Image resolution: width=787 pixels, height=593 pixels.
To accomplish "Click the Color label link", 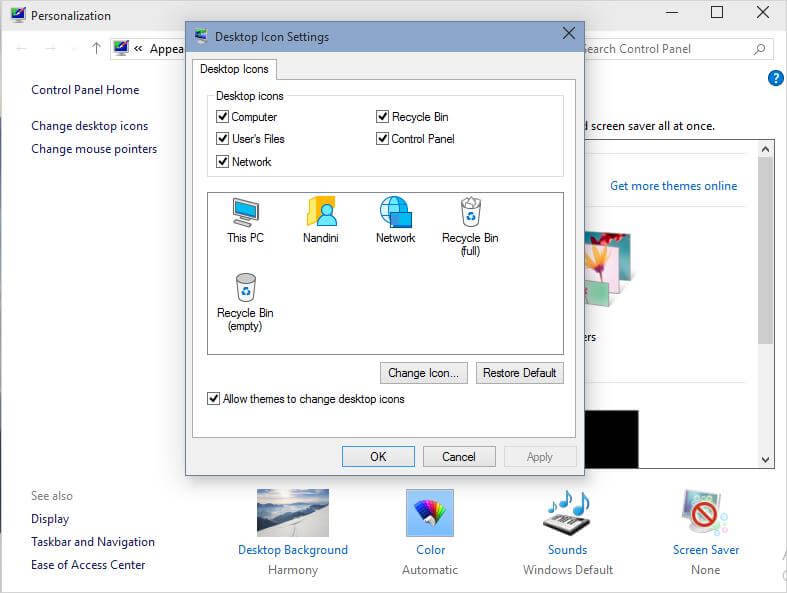I will (431, 550).
